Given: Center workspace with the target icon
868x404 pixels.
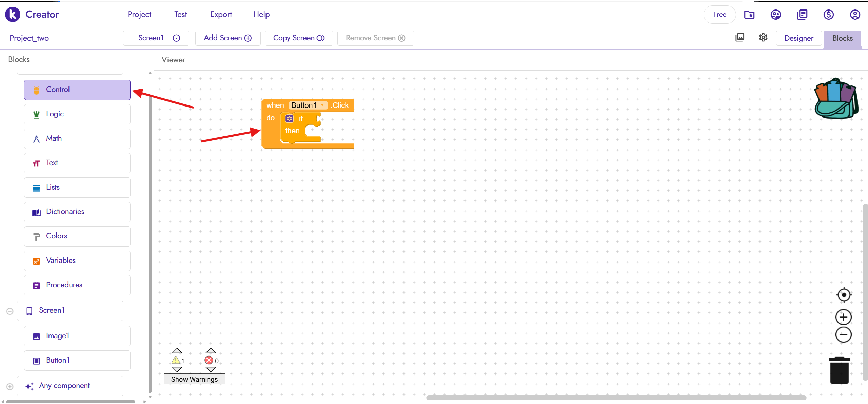Looking at the screenshot, I should [x=844, y=295].
